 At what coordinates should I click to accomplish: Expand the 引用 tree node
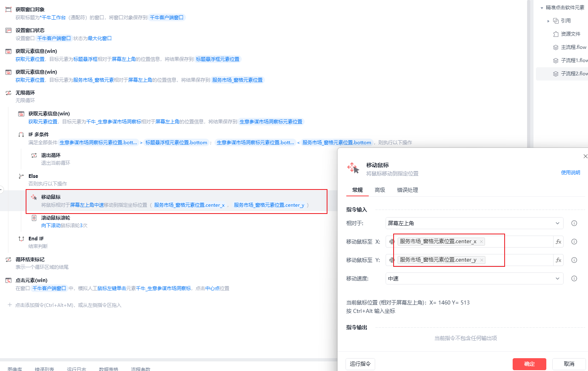tap(548, 21)
